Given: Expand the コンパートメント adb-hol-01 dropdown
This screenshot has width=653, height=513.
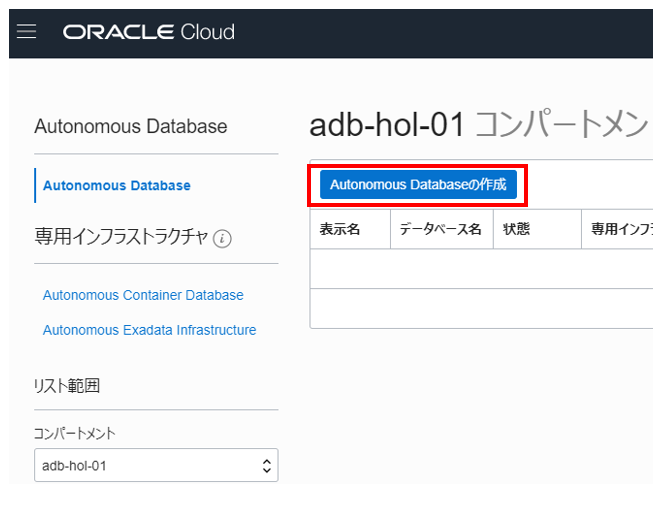Looking at the screenshot, I should click(x=155, y=465).
